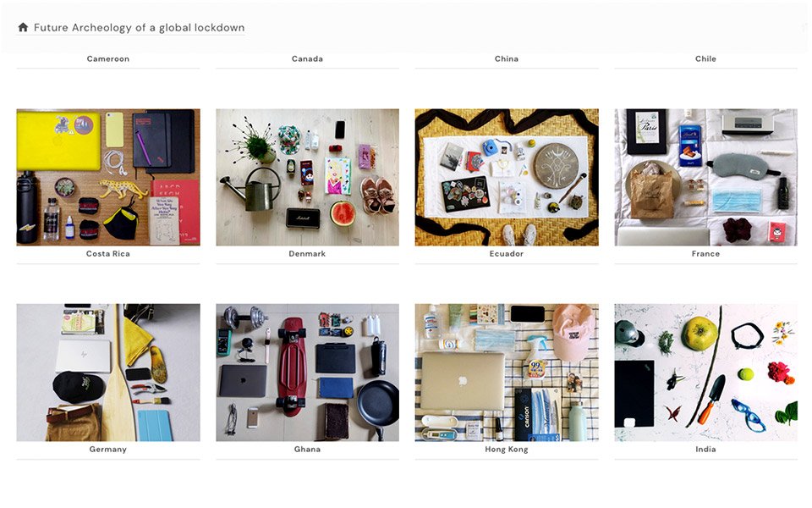Open the Future Archeology of a global lockdown link

[140, 27]
